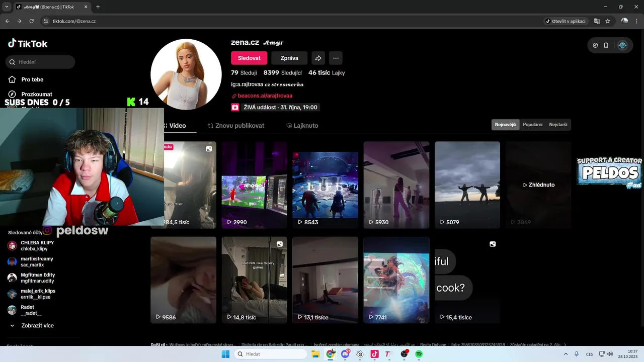Open the video with 5930 views

(396, 185)
